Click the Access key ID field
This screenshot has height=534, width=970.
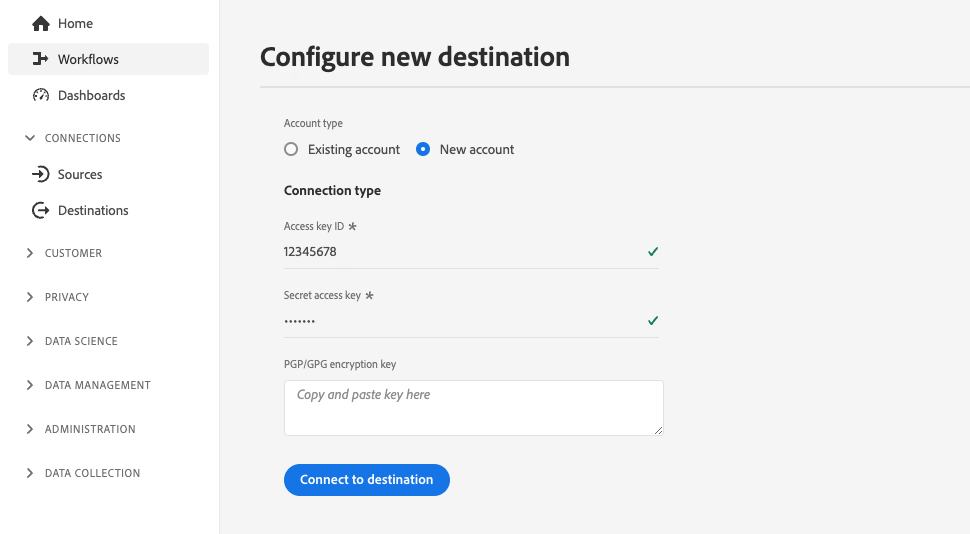(x=460, y=252)
